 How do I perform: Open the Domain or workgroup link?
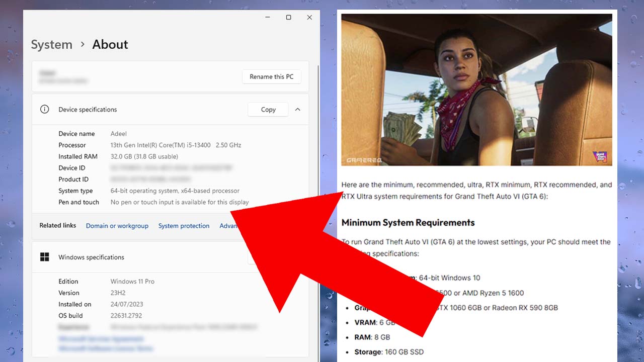(117, 226)
